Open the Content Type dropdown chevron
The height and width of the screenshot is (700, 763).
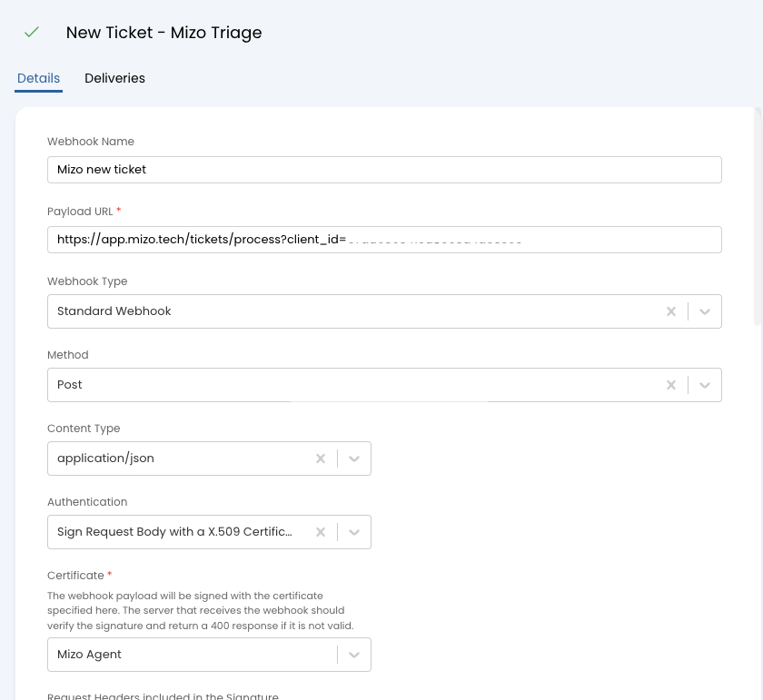point(354,458)
